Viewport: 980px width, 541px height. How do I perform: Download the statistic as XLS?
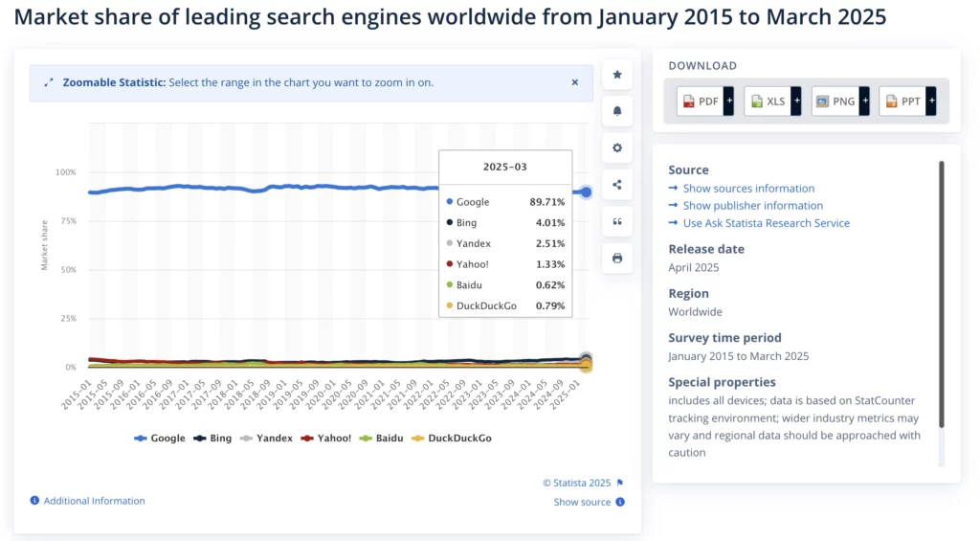click(768, 101)
